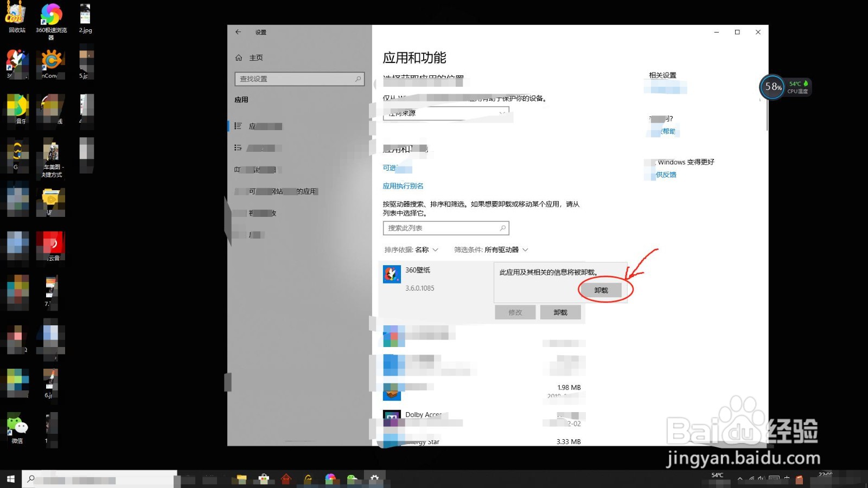The width and height of the screenshot is (868, 488).
Task: Click the taskbar search magnifier icon
Action: pyautogui.click(x=31, y=479)
